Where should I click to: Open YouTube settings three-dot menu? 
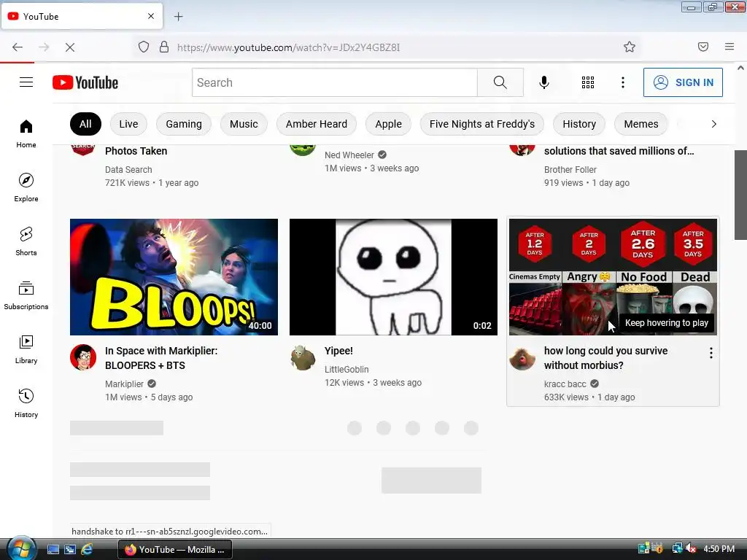pyautogui.click(x=623, y=82)
